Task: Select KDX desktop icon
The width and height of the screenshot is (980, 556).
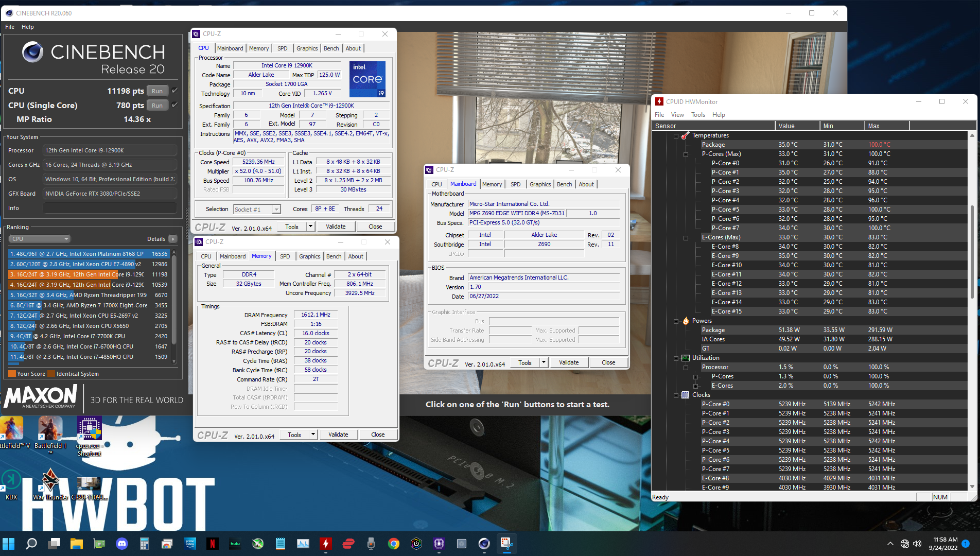Action: pyautogui.click(x=11, y=484)
